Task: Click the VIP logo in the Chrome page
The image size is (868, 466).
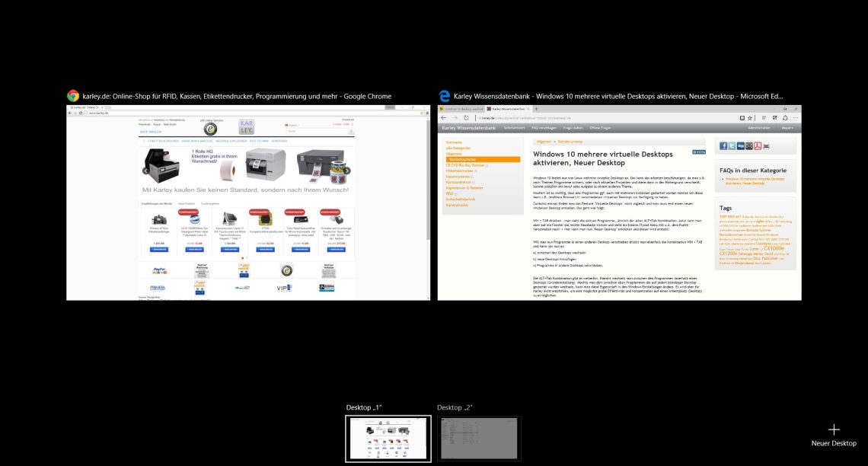Action: click(x=284, y=288)
